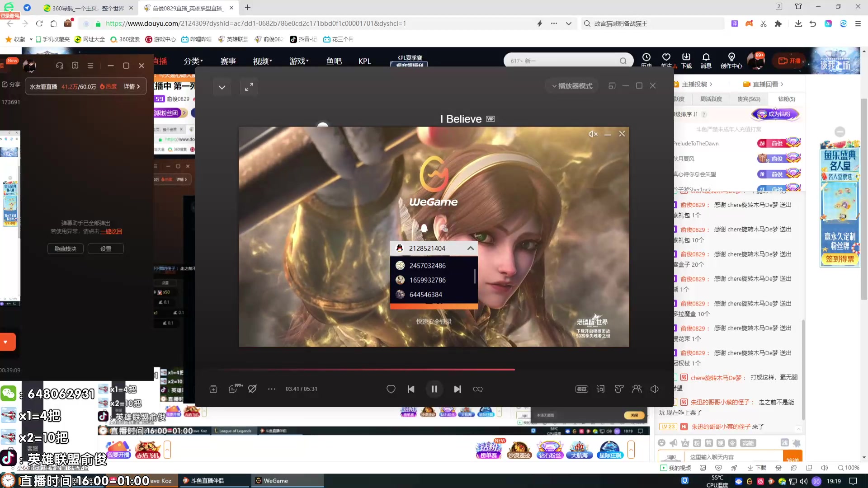868x488 pixels.
Task: Change audio quality 极高 badge
Action: pyautogui.click(x=582, y=389)
